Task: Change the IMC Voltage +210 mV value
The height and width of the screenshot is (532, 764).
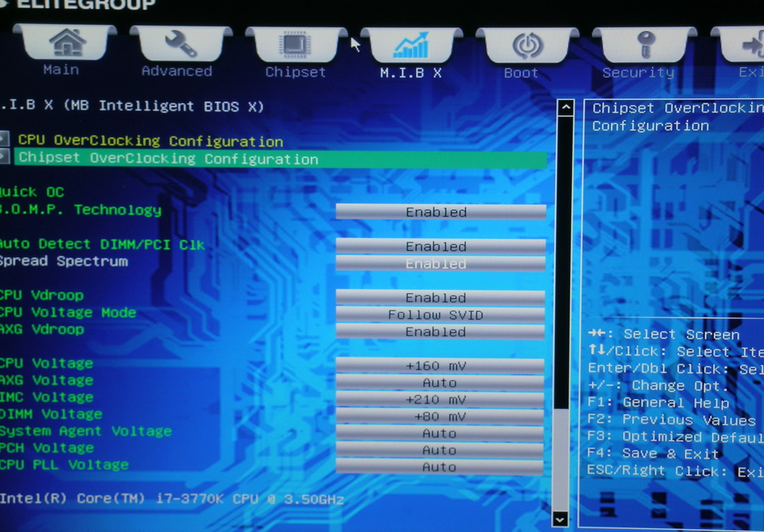Action: (440, 399)
